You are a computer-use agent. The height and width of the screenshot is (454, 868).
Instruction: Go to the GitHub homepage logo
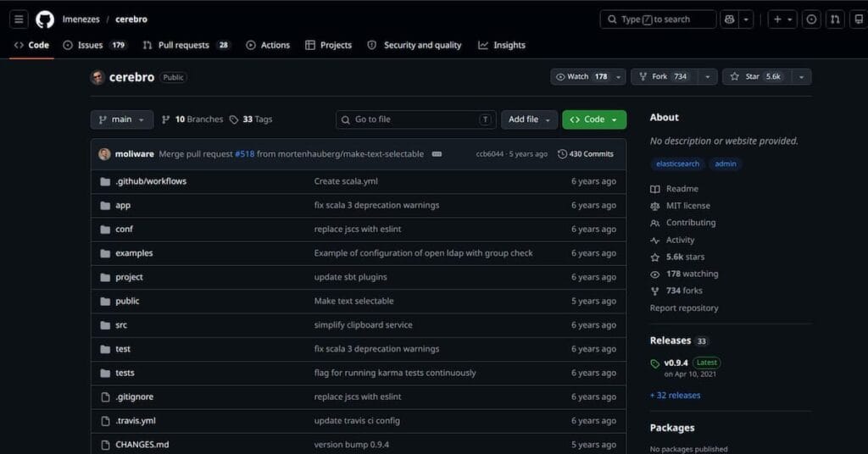coord(45,19)
